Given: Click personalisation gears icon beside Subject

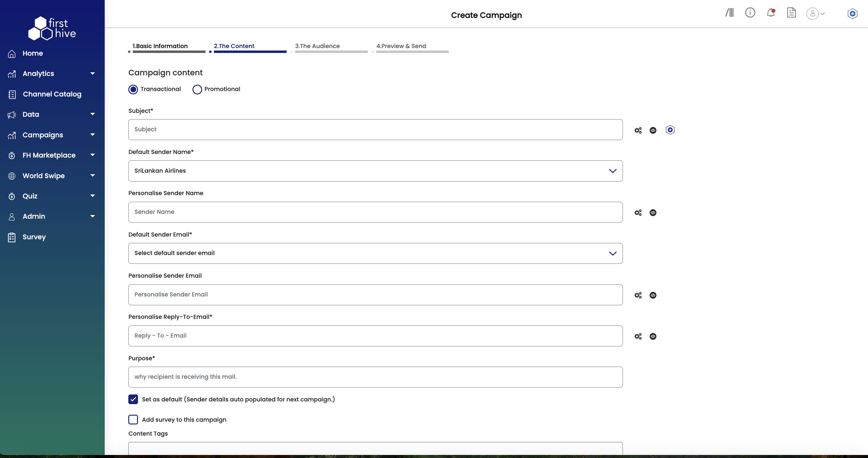Looking at the screenshot, I should tap(638, 130).
